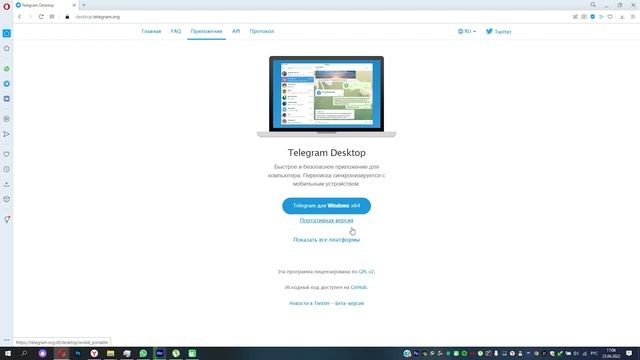Open the Windows Start menu

(7, 353)
